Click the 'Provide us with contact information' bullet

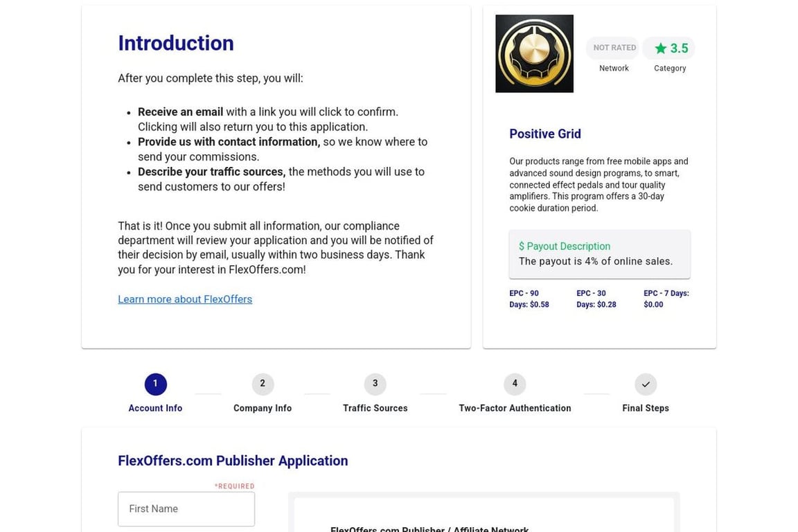coord(283,149)
